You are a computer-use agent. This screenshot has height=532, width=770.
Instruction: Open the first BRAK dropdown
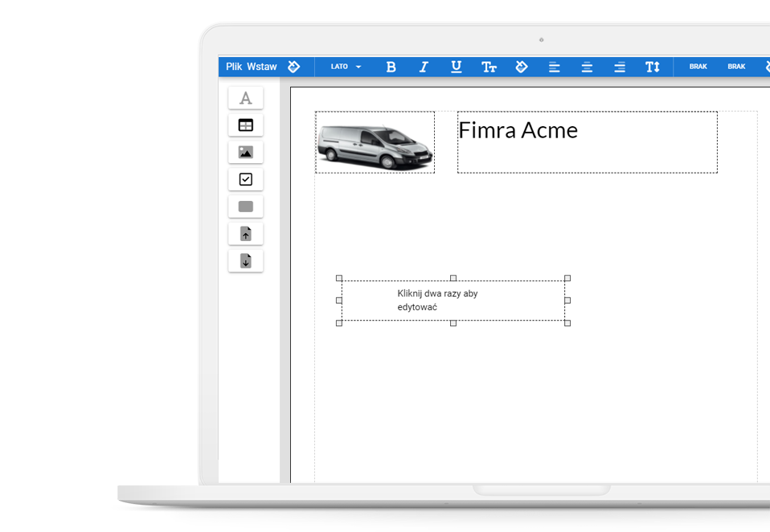point(698,67)
